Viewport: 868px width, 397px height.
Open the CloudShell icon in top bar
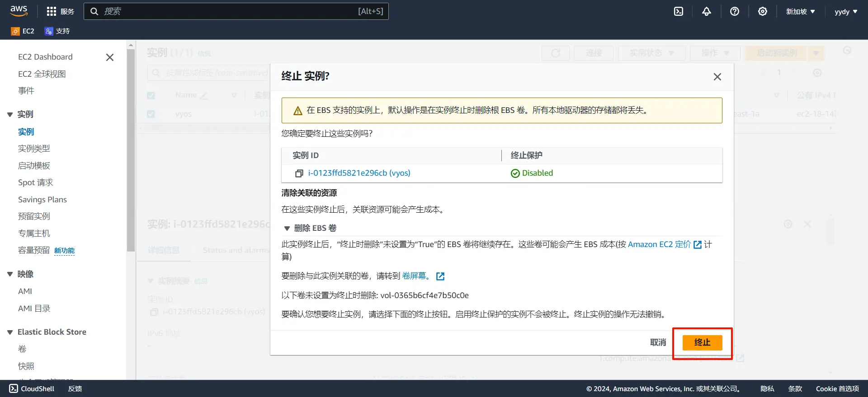click(679, 11)
